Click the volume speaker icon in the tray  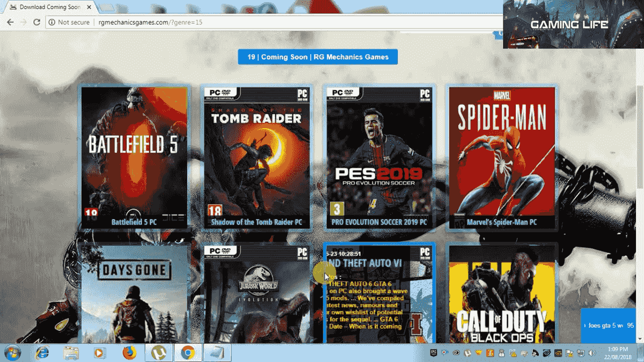[x=591, y=353]
